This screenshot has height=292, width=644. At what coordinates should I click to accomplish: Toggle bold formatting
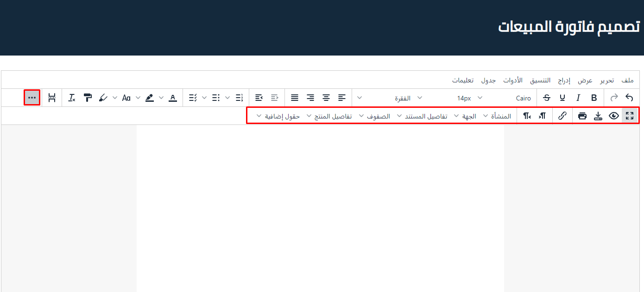coord(594,98)
